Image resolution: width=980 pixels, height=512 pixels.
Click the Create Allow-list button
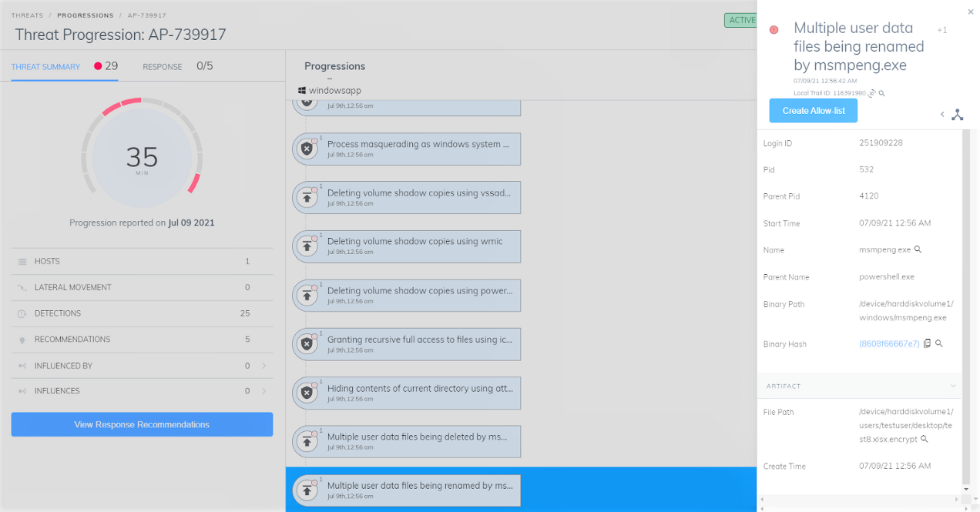[813, 111]
